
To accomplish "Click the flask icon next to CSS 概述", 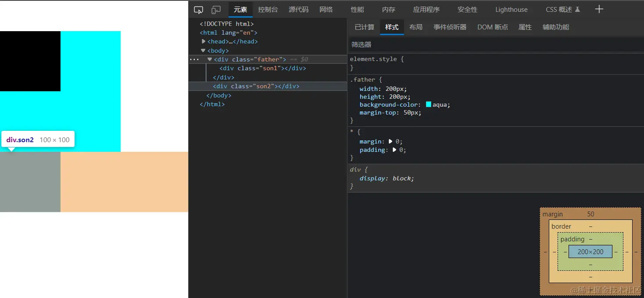I will (577, 9).
